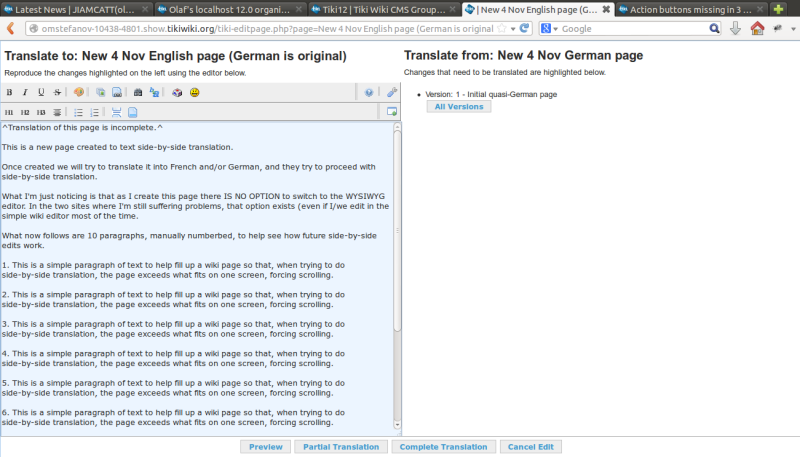Screen dimensions: 800x457
Task: Insert external link with page icon
Action: coord(117,92)
